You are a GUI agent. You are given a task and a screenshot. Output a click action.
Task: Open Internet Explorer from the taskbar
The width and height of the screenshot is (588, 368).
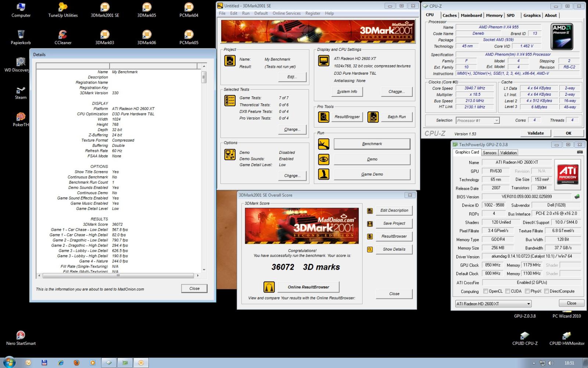pyautogui.click(x=61, y=363)
